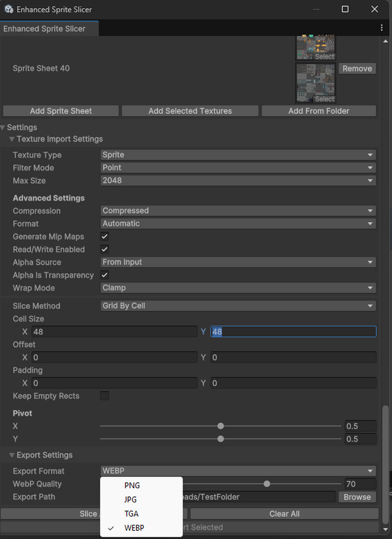Open the Slice Method dropdown
Screen dimensions: 392x539
[x=237, y=306]
